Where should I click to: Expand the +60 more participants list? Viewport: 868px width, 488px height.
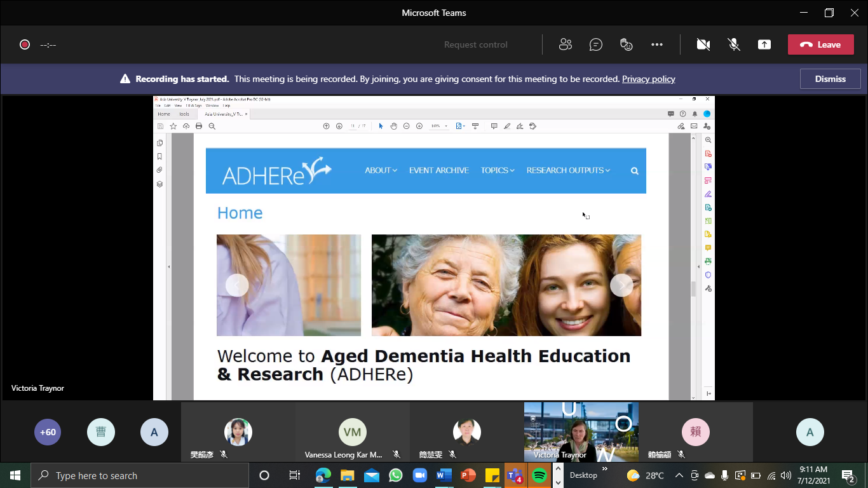(x=48, y=432)
